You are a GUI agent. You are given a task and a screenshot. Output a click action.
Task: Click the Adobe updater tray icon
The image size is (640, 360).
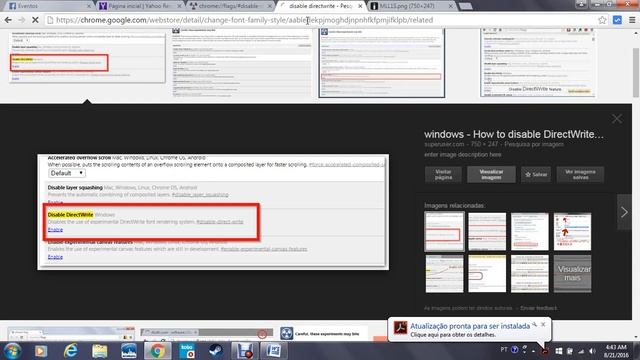545,351
